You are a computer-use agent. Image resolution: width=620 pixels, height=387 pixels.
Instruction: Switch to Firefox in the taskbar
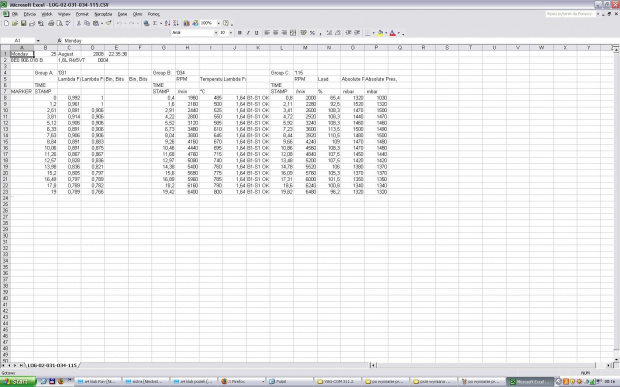242,381
